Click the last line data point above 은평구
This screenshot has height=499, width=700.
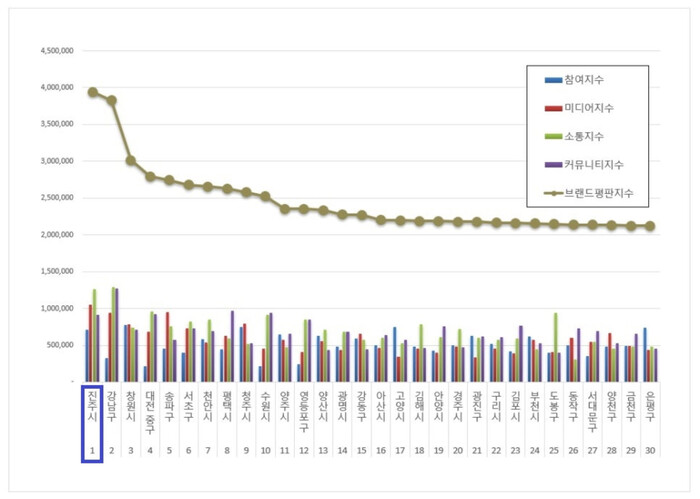pyautogui.click(x=650, y=226)
